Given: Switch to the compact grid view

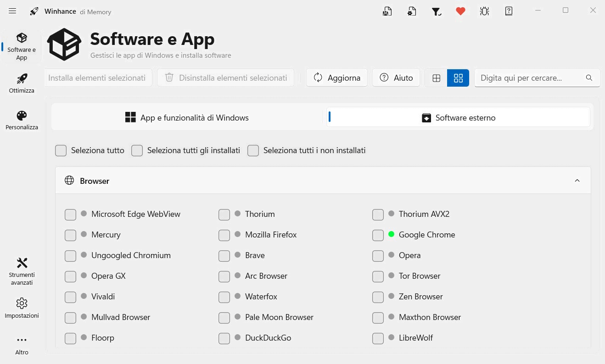Looking at the screenshot, I should 458,77.
